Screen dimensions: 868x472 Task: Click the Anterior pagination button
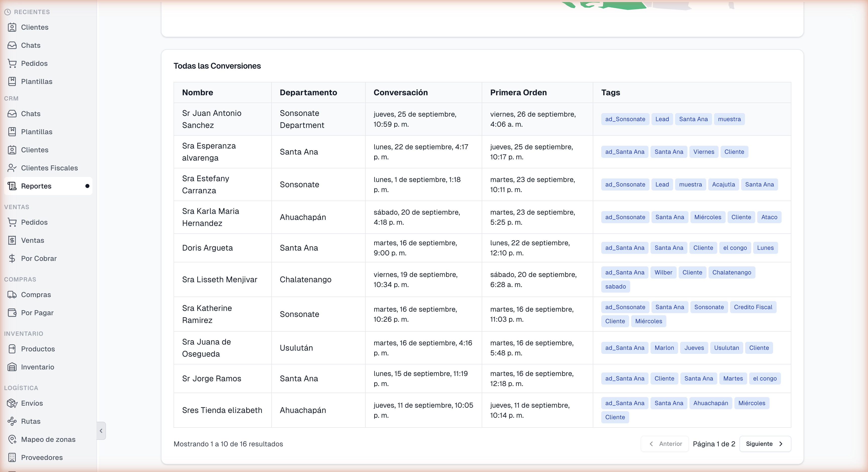(x=665, y=444)
